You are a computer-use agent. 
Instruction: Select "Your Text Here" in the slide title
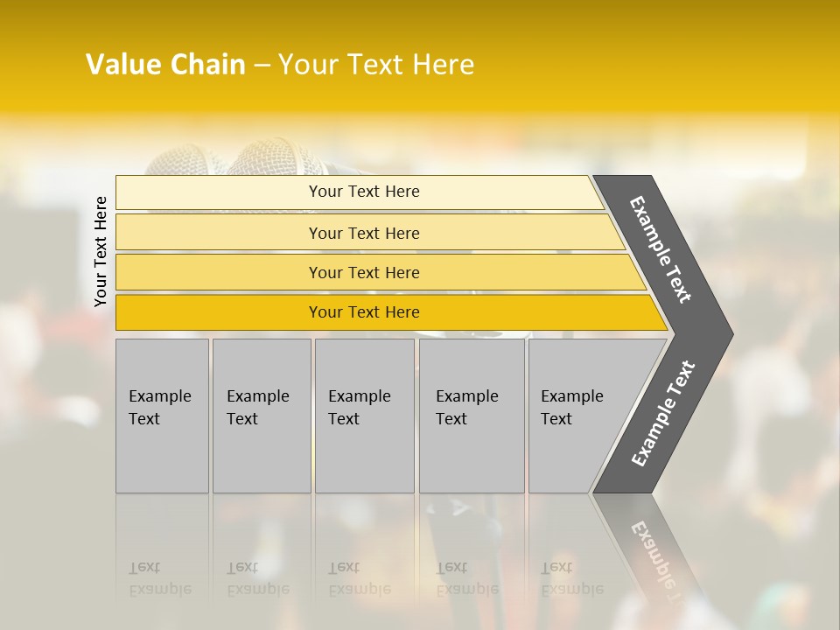(376, 65)
